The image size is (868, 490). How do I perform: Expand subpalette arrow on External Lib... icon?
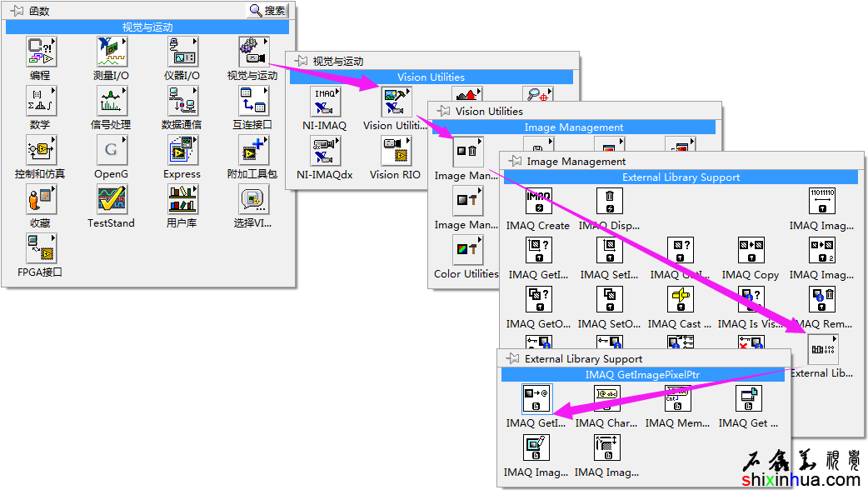click(x=835, y=339)
